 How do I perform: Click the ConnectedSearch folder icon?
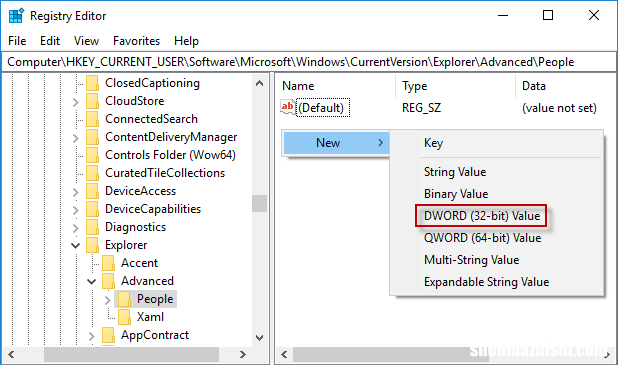[93, 119]
